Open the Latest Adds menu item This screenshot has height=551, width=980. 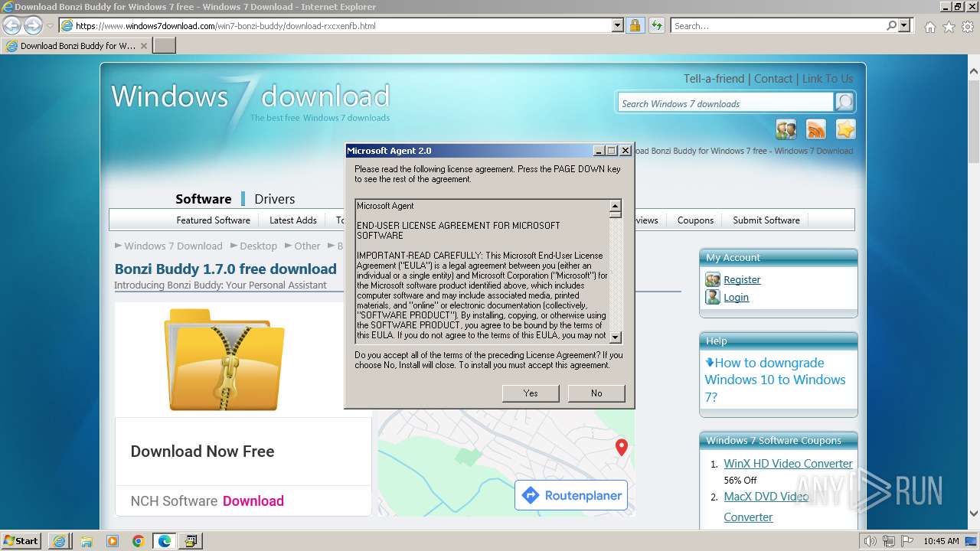(293, 220)
